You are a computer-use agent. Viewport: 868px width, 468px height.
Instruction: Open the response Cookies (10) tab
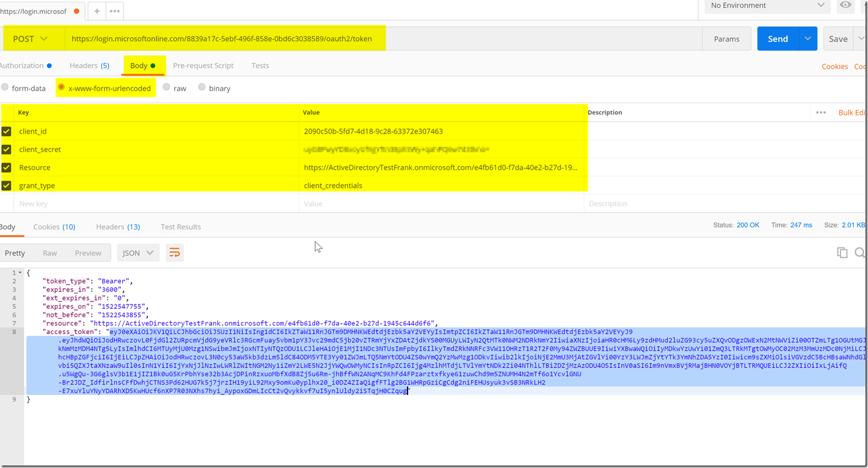tap(54, 227)
